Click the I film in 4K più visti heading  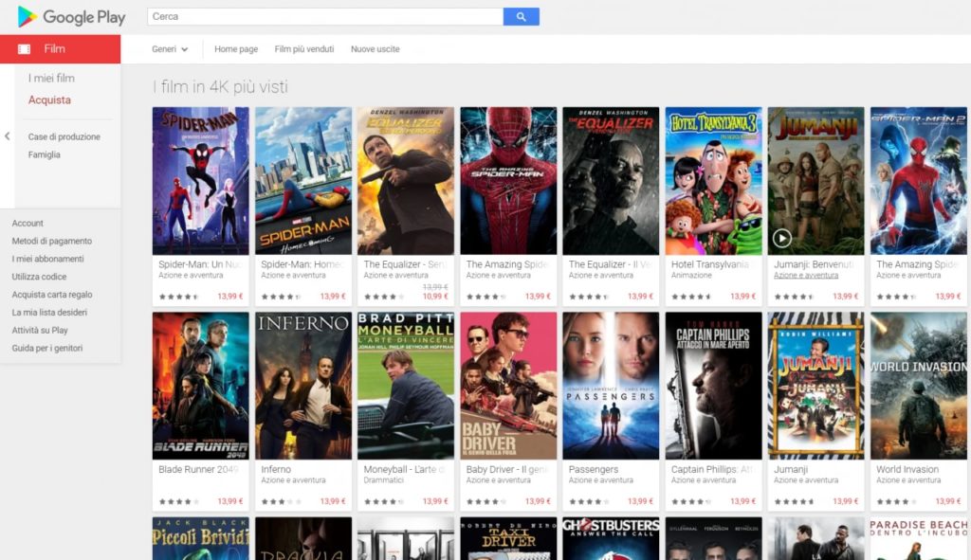220,86
